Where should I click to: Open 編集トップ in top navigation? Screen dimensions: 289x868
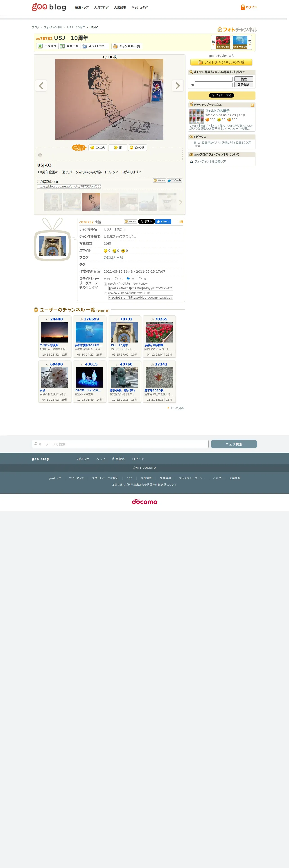(82, 7)
